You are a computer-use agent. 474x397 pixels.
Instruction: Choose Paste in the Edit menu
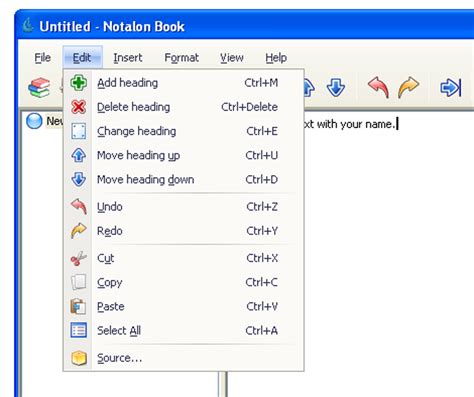pyautogui.click(x=184, y=306)
